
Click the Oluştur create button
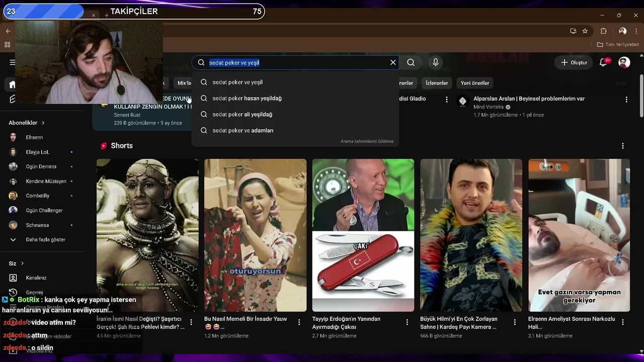point(574,62)
